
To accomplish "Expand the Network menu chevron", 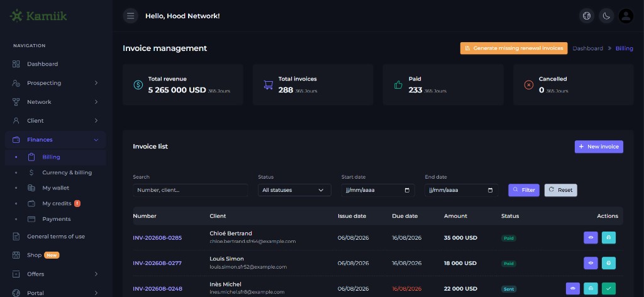I will [96, 102].
